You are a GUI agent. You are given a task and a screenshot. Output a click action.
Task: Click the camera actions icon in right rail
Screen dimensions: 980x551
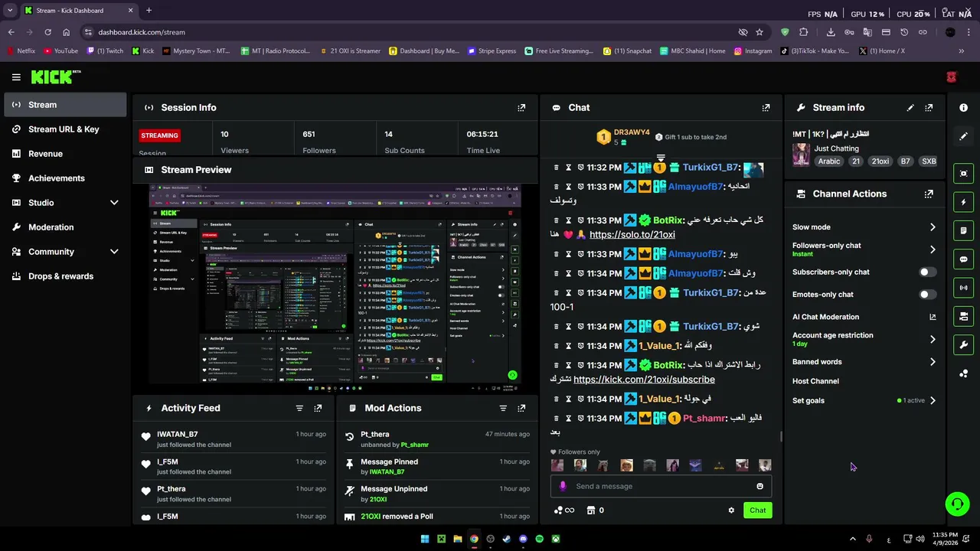point(964,316)
